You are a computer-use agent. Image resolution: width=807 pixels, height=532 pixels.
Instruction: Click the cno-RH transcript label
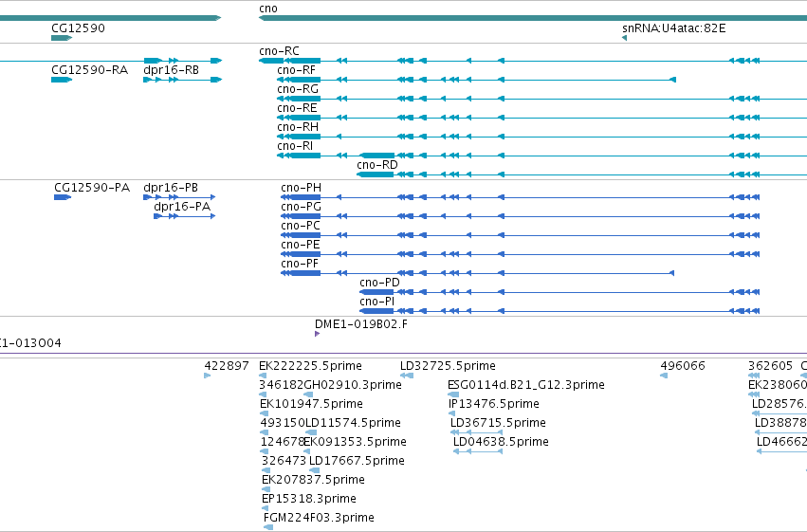point(298,127)
